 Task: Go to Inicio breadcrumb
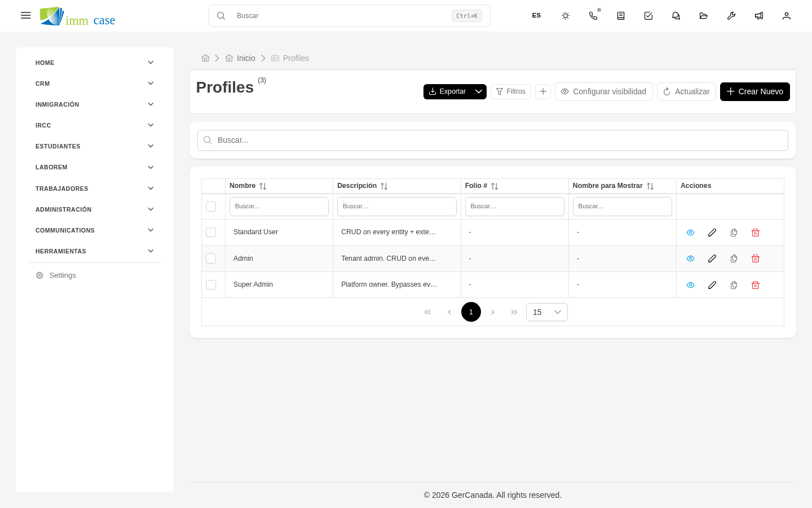coord(240,58)
